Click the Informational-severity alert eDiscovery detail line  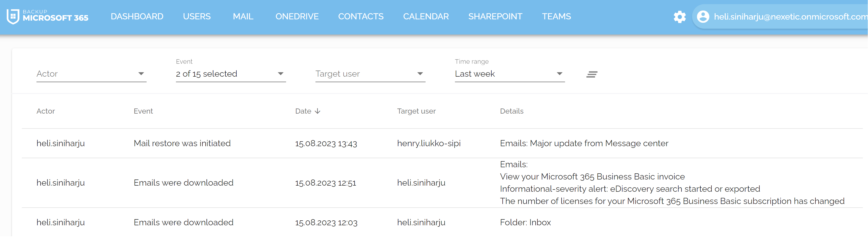(630, 189)
